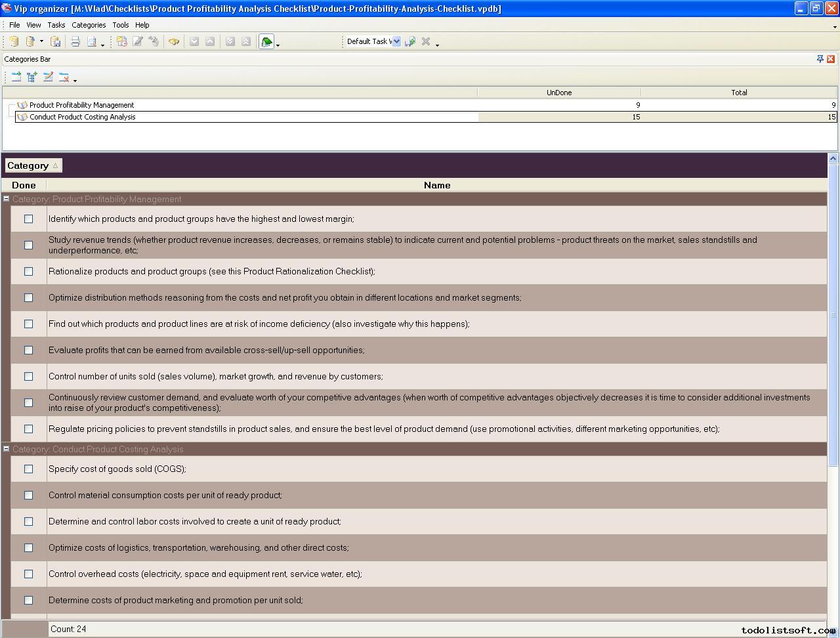Collapse the Conduct Product Costing Analysis group

click(x=6, y=449)
